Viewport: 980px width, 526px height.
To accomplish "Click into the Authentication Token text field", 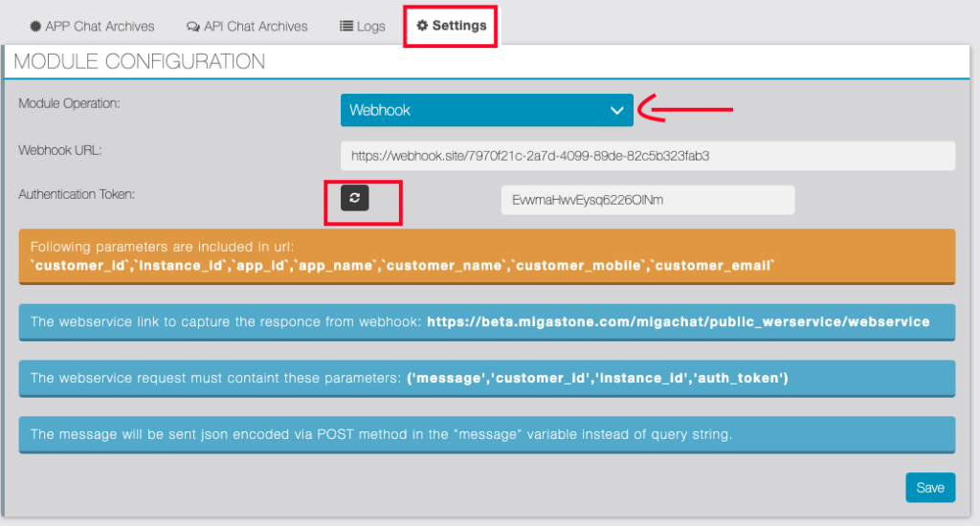I will pos(647,201).
